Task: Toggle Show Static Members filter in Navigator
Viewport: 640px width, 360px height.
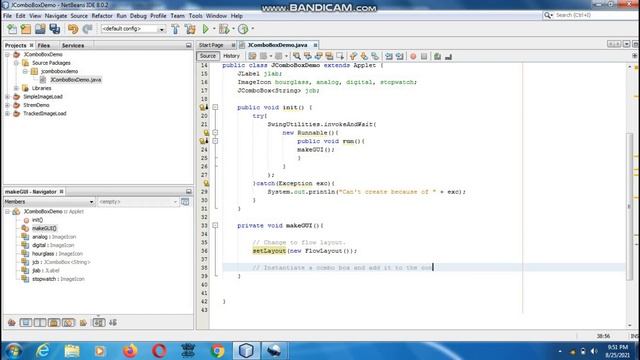Action: point(40,322)
